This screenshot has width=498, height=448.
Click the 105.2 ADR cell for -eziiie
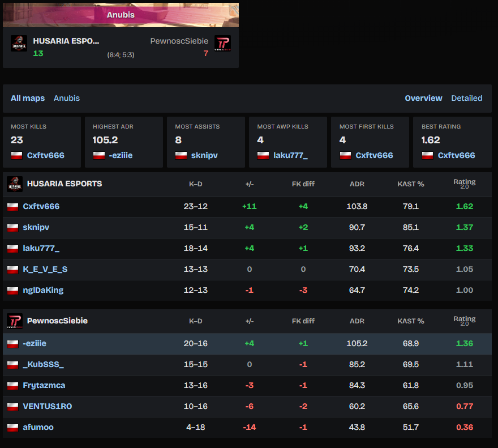[x=357, y=343]
